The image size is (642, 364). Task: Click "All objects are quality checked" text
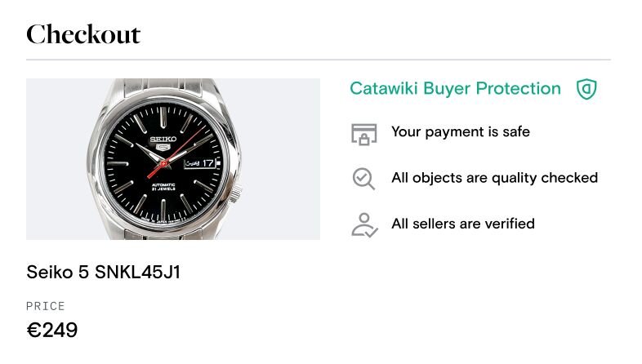(x=494, y=177)
